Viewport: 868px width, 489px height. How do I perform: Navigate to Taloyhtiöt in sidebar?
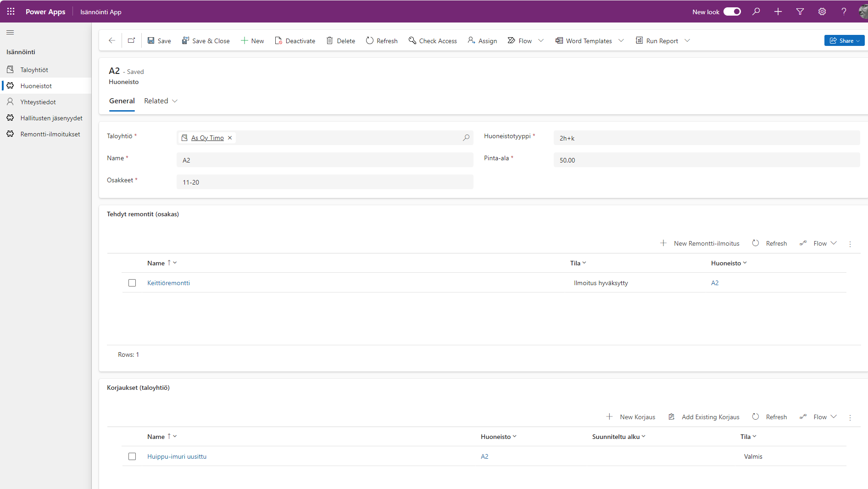coord(34,70)
